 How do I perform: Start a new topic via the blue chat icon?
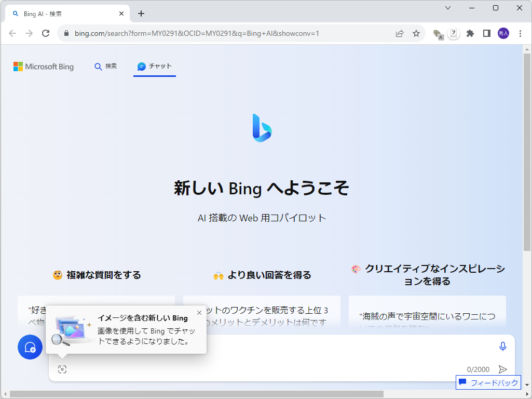tap(30, 347)
